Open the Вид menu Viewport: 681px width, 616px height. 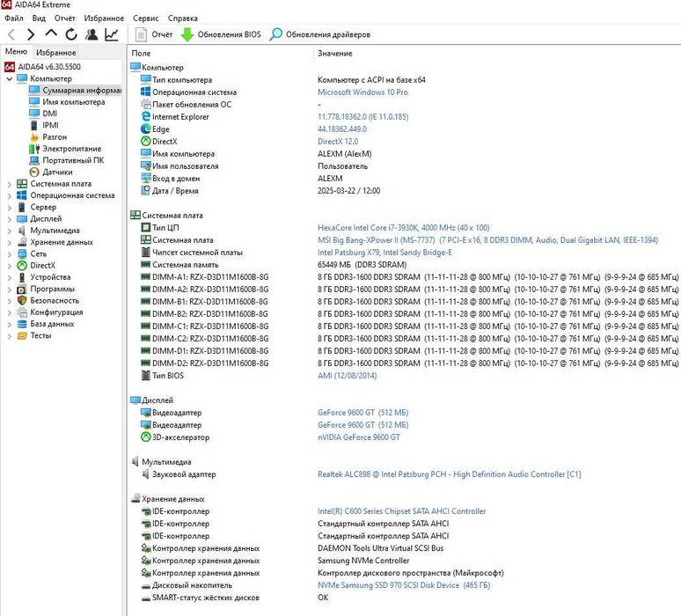pyautogui.click(x=39, y=18)
